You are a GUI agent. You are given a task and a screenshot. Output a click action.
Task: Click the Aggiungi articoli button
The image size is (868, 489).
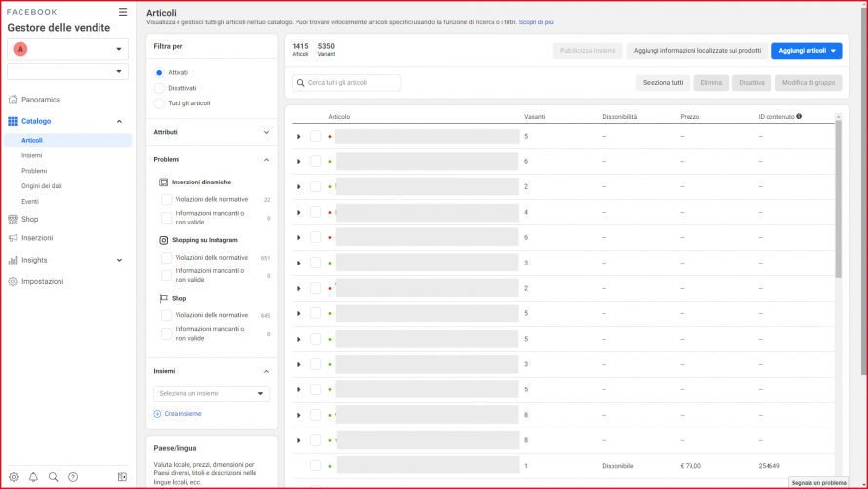808,51
